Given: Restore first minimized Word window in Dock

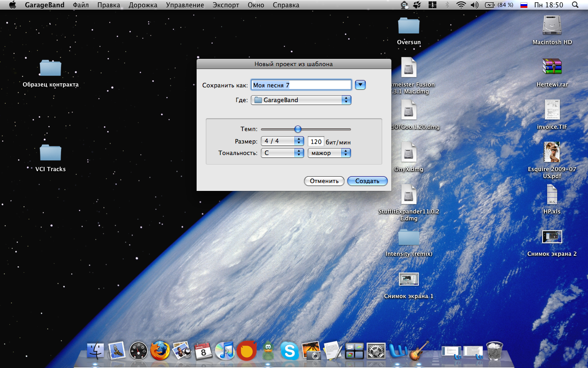Looking at the screenshot, I should click(x=451, y=352).
